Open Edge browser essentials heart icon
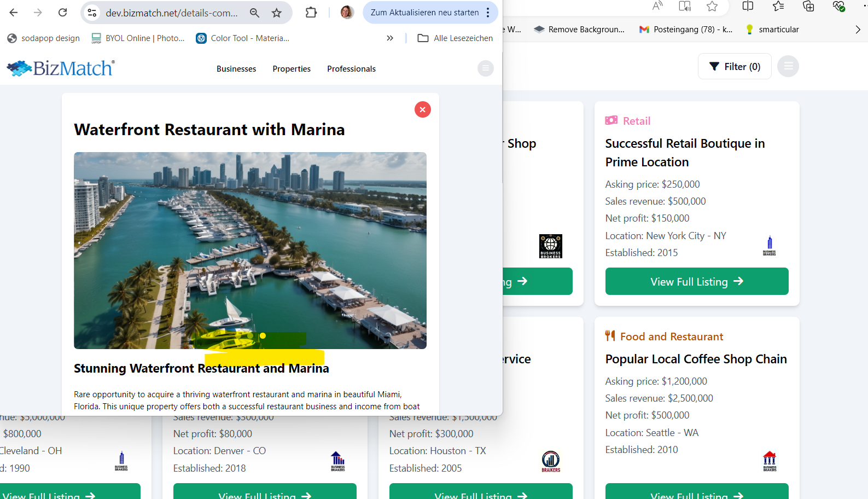Screen dimensions: 868x499 [838, 6]
